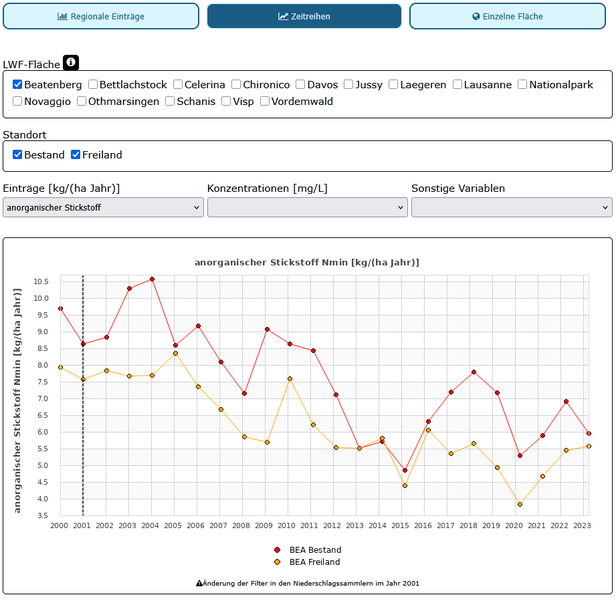Click the line chart icon in Zeitreihen
This screenshot has height=601, width=616.
point(284,17)
